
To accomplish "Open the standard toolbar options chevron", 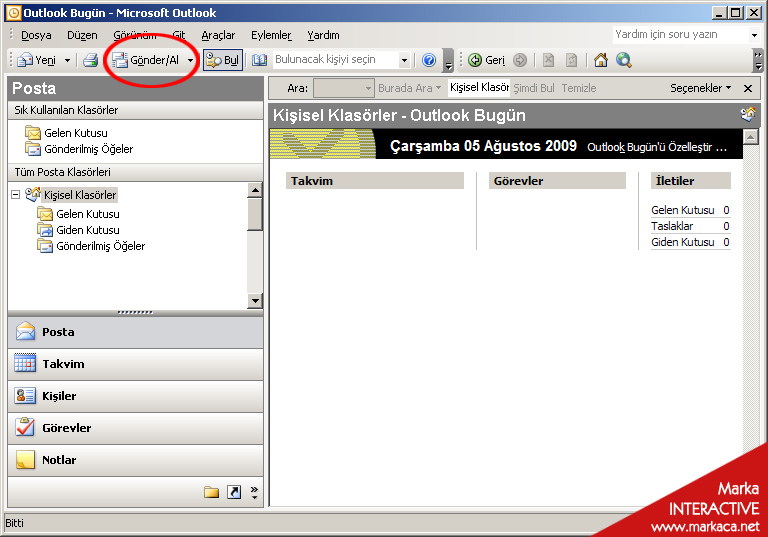I will tap(448, 60).
